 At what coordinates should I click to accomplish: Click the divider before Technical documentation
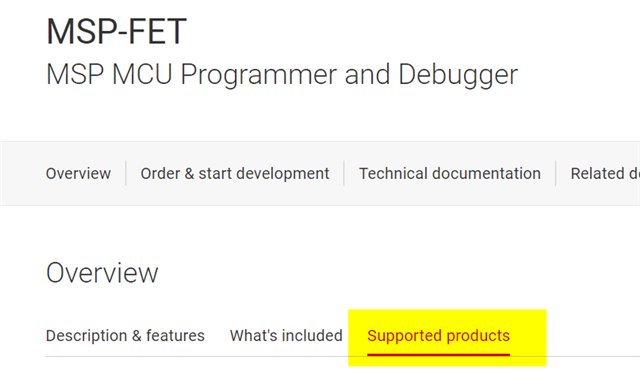click(x=344, y=173)
